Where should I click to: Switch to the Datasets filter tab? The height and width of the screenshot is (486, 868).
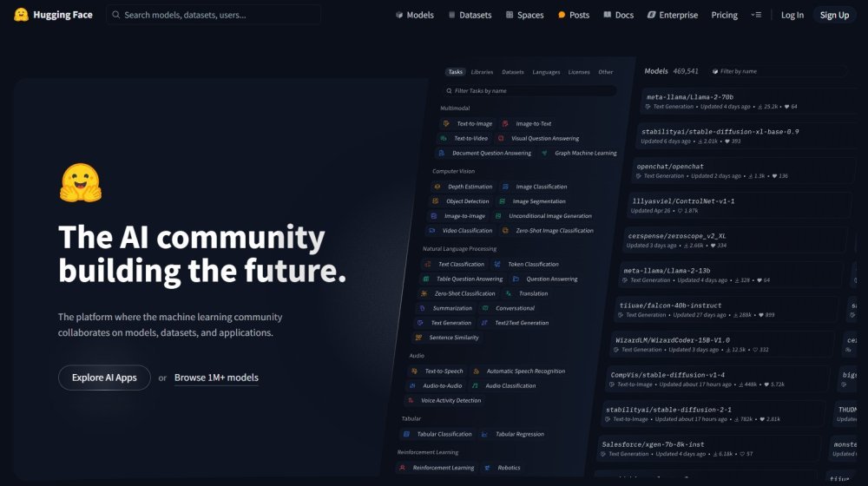point(513,72)
